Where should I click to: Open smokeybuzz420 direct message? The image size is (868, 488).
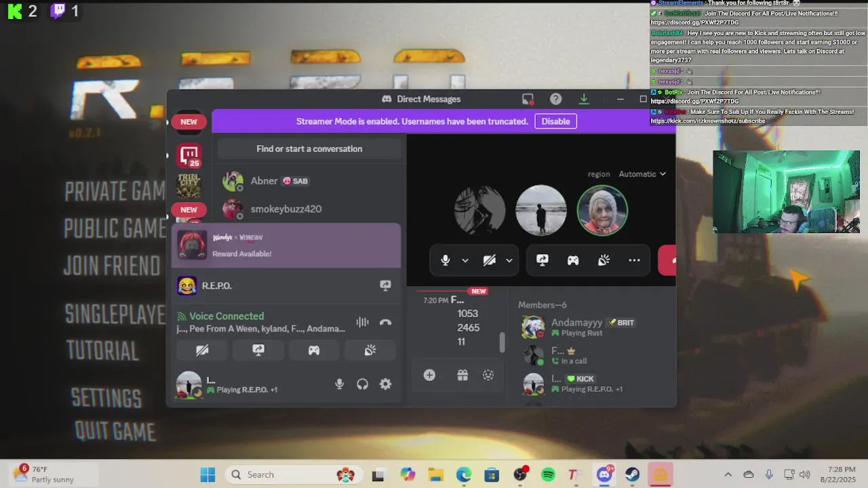(x=309, y=209)
